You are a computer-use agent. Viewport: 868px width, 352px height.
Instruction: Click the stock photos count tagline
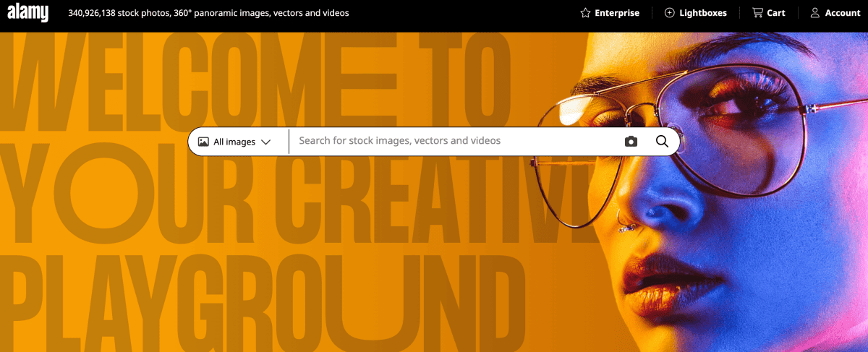pos(208,13)
